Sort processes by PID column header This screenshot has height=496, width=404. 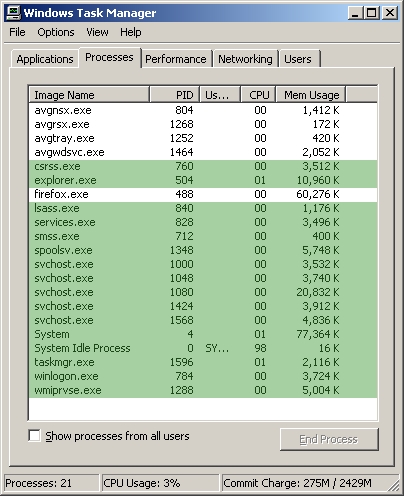174,95
